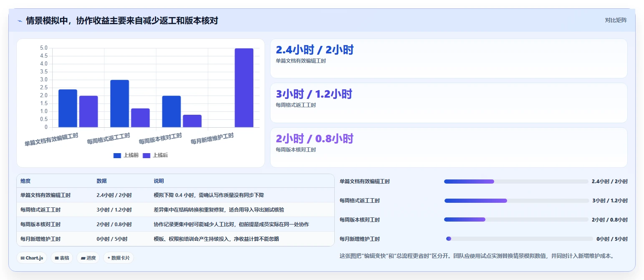Image resolution: width=644 pixels, height=280 pixels.
Task: Click the icon inside the 表格 chip
Action: coord(57,258)
